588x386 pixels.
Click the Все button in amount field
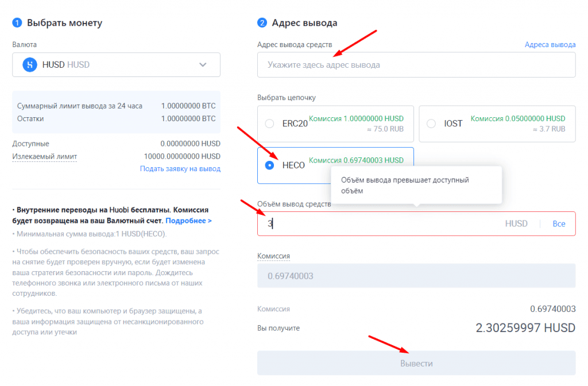(559, 224)
